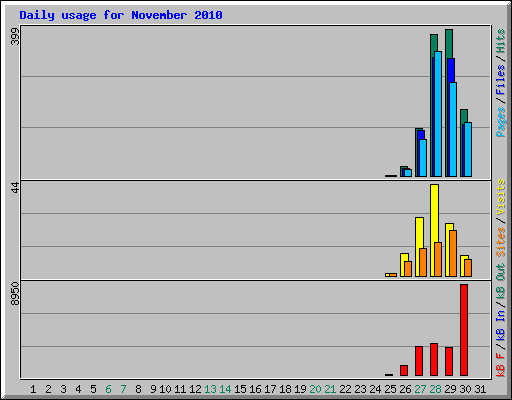The height and width of the screenshot is (400, 512).
Task: Click the green x-axis day label 28
Action: click(x=435, y=389)
